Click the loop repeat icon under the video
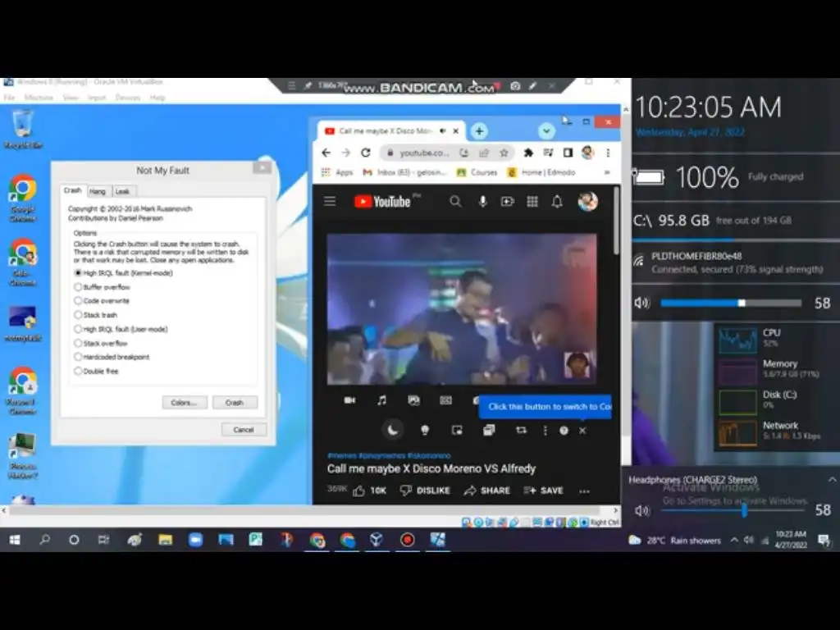 521,430
